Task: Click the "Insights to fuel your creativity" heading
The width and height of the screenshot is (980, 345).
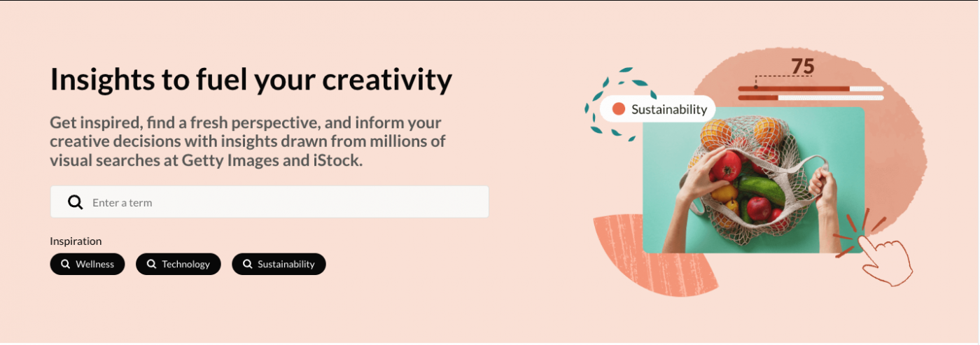Action: pos(251,80)
